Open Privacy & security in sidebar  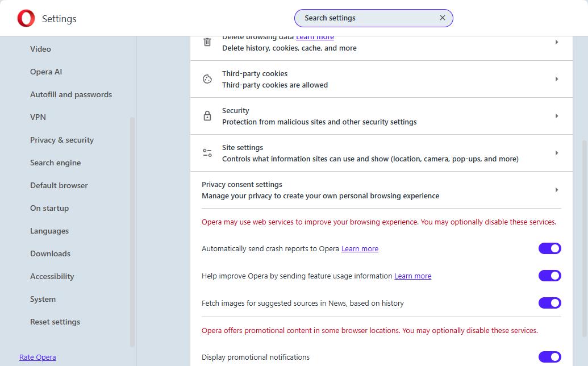click(x=62, y=140)
